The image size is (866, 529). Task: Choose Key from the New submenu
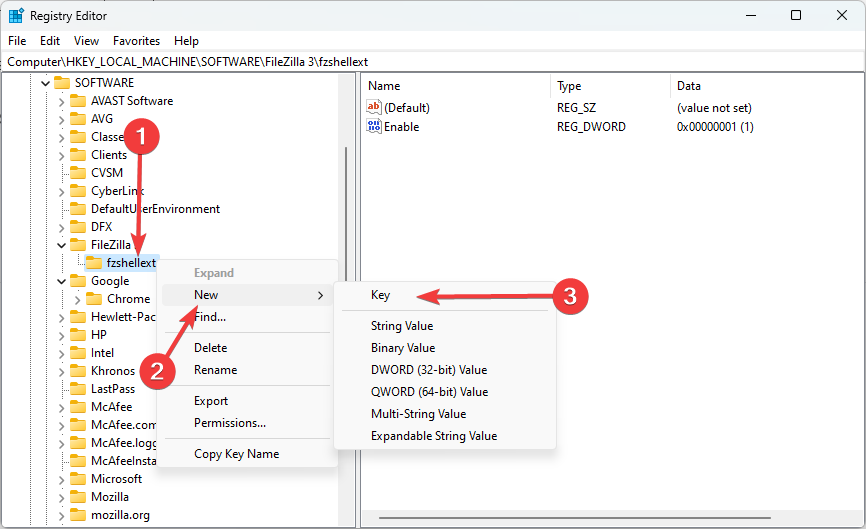(380, 295)
